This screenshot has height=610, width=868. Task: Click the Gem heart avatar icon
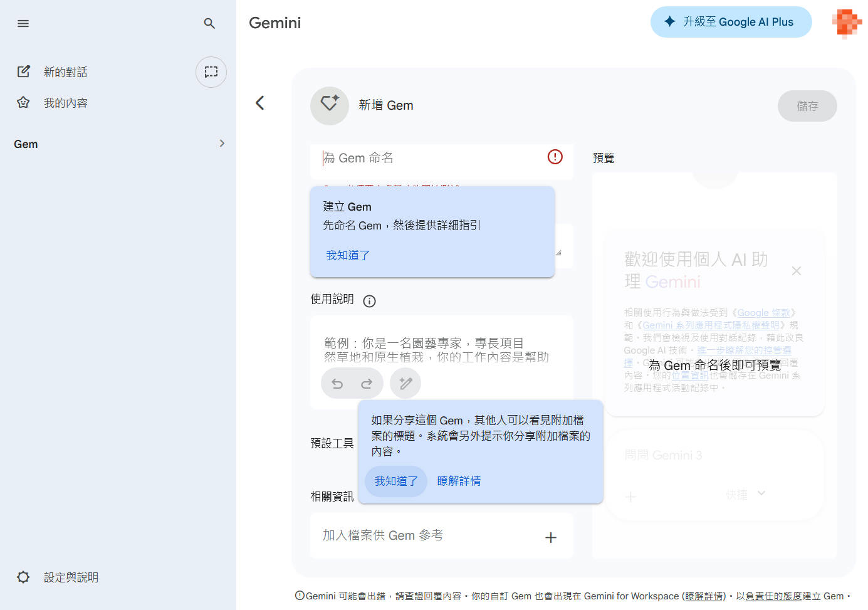(330, 105)
